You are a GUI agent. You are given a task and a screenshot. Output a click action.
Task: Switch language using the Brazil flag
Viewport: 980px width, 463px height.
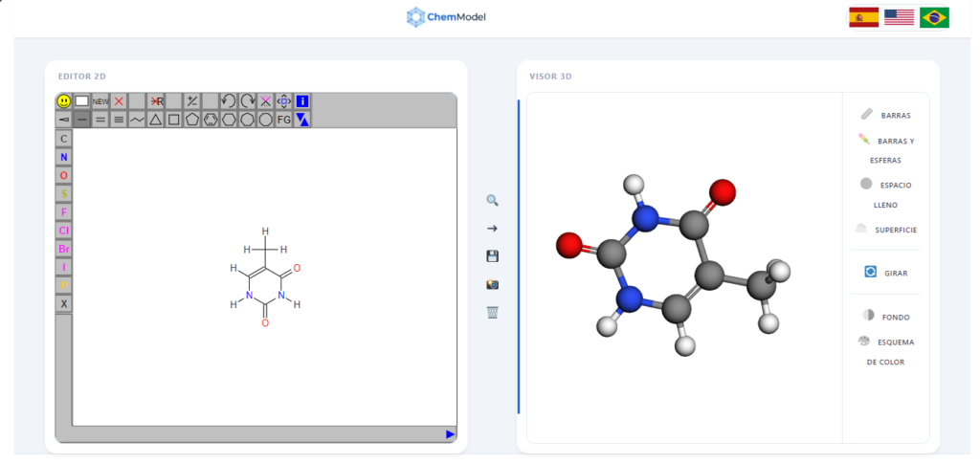[934, 17]
